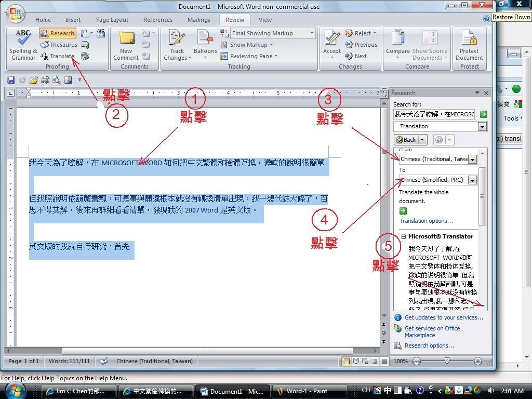Click the Quick Print printer icon
Viewport: 532px width, 399px height.
click(45, 79)
